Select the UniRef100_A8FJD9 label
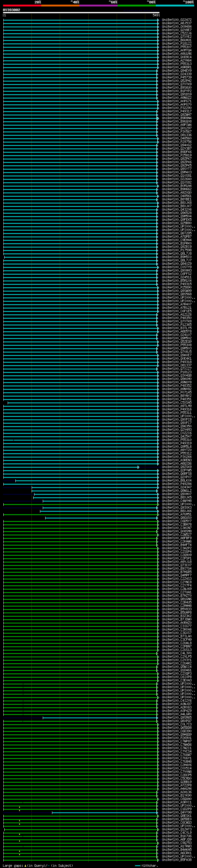 point(177,840)
